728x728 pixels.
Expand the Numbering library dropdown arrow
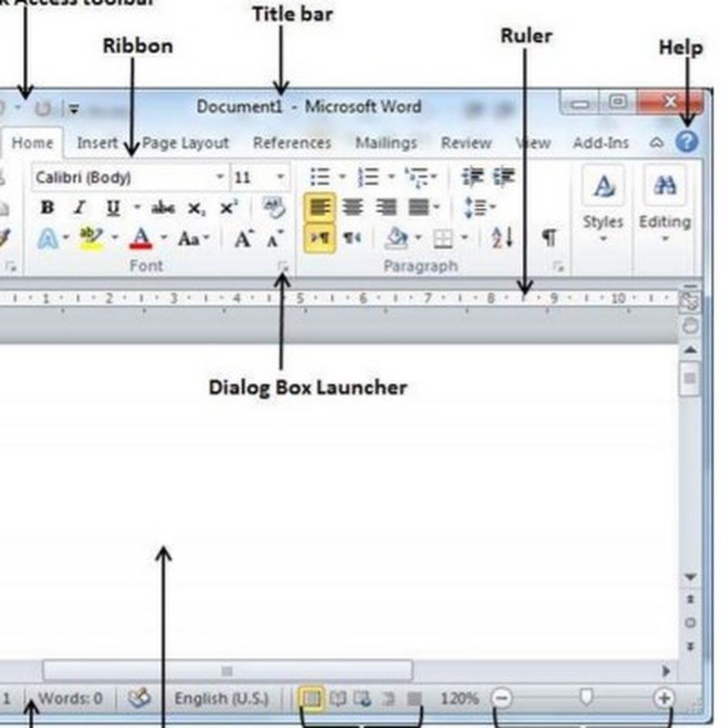coord(392,177)
